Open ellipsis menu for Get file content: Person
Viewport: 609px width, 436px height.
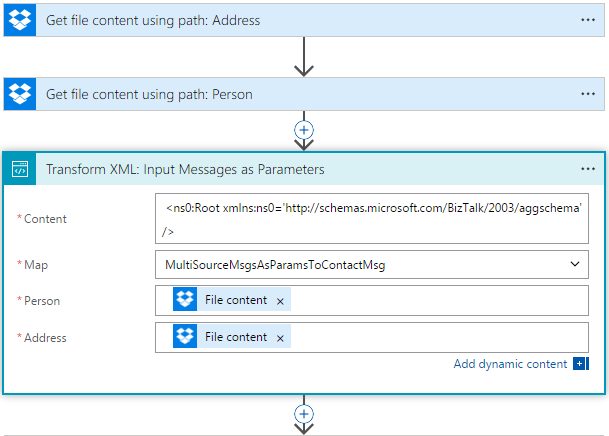coord(588,94)
